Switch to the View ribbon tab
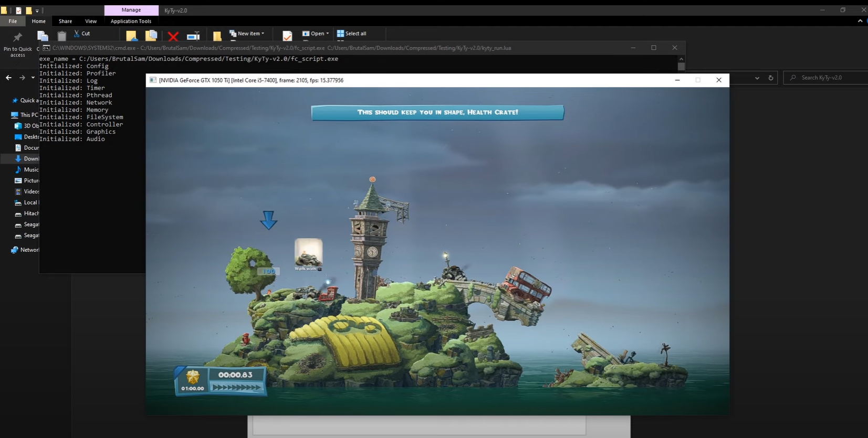This screenshot has width=868, height=438. point(91,21)
